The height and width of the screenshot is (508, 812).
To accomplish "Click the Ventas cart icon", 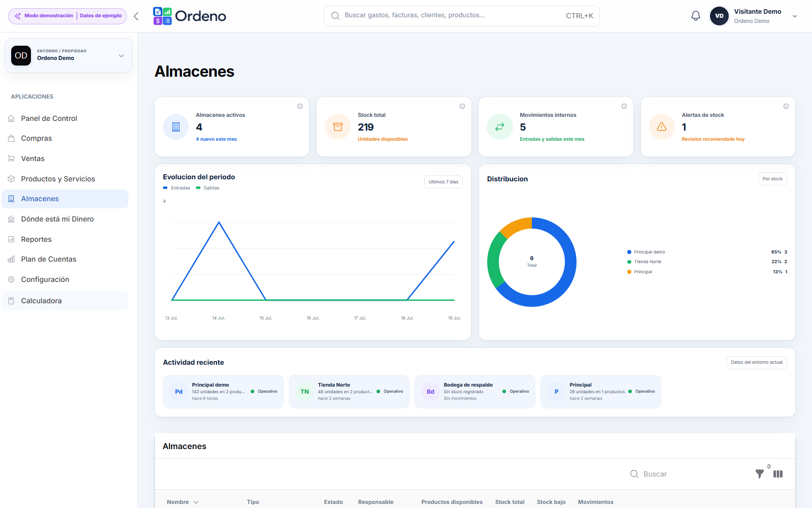I will click(11, 158).
